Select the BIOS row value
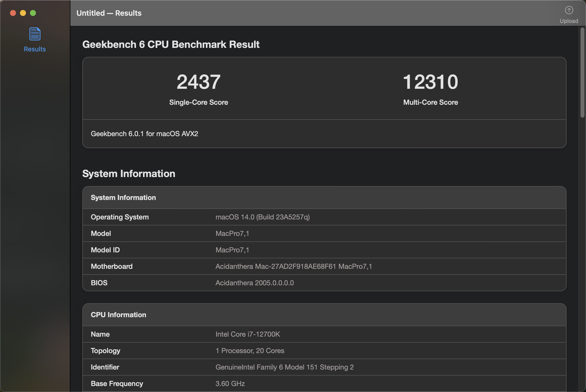The height and width of the screenshot is (392, 586). click(255, 283)
